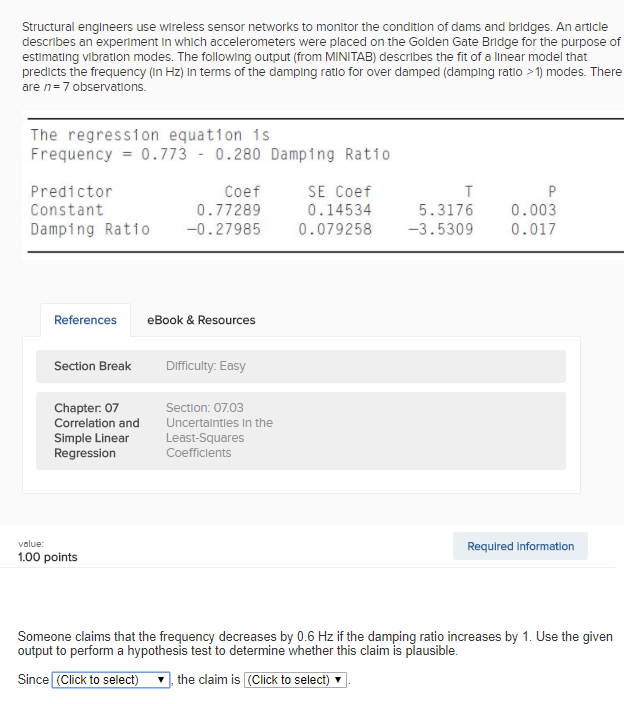Click the Constant predictor row label

tap(66, 210)
